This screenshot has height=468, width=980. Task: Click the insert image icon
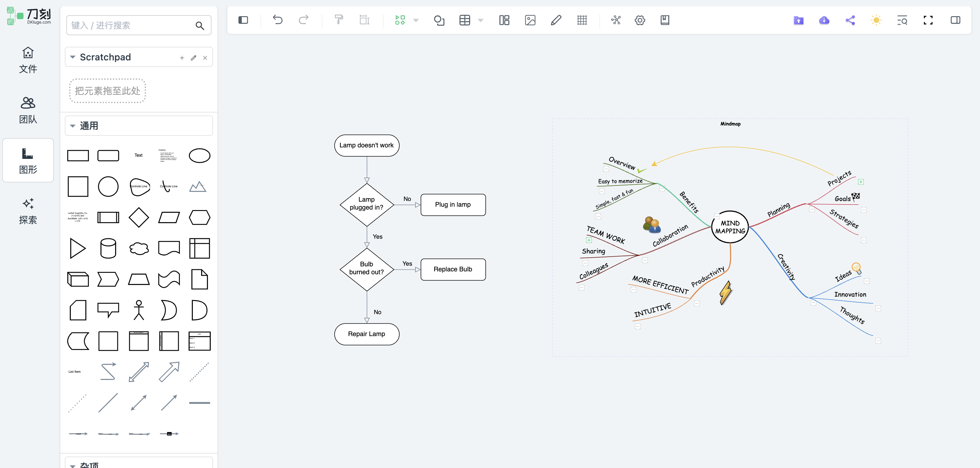530,20
